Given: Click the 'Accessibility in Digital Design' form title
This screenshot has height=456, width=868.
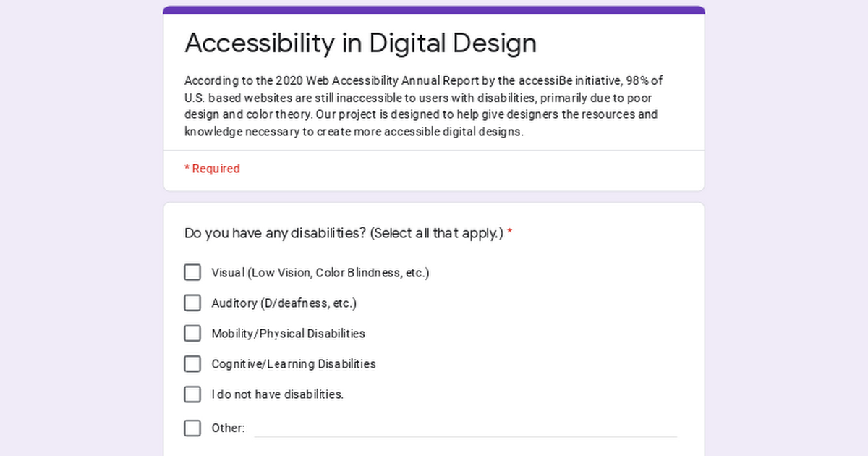Looking at the screenshot, I should point(360,43).
